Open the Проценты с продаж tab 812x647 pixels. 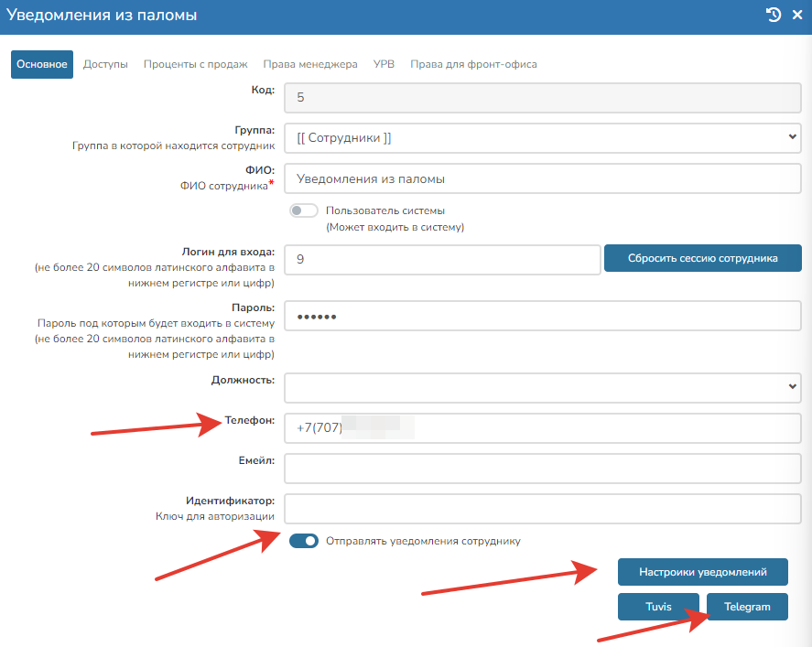pos(195,65)
